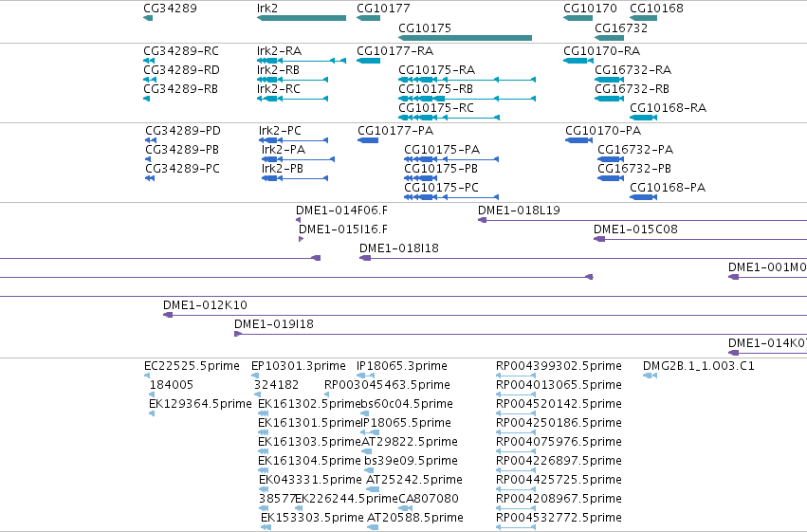The height and width of the screenshot is (532, 807).
Task: Open EST RP003045463.5prime
Action: coord(387,385)
